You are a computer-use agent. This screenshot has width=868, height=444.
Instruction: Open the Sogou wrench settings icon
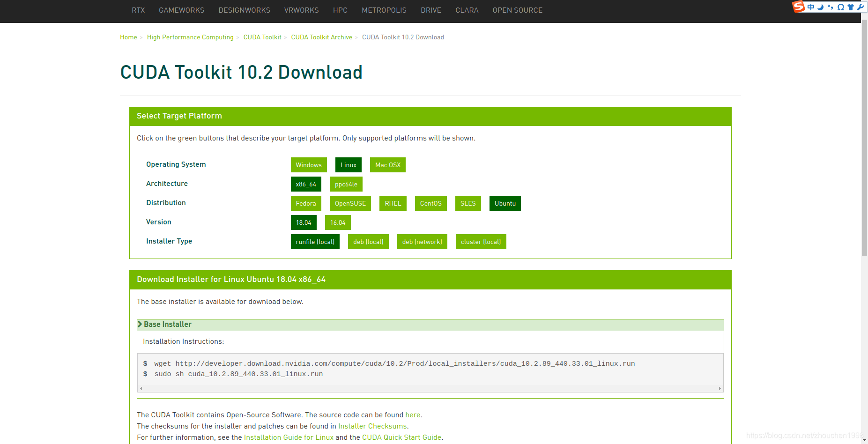click(x=861, y=7)
